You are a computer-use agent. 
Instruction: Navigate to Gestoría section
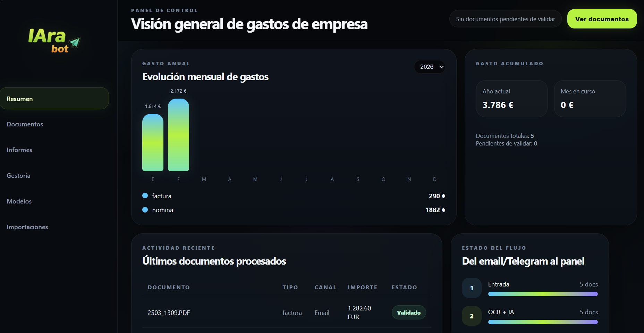tap(19, 176)
